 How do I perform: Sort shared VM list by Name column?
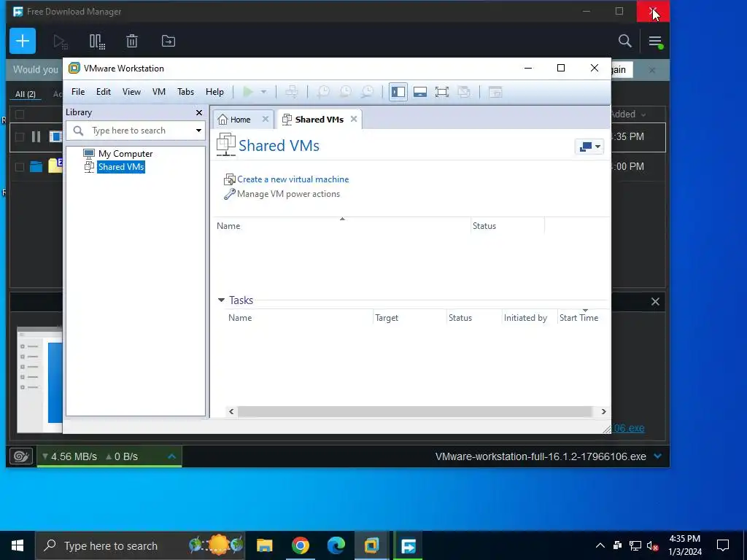pos(228,226)
